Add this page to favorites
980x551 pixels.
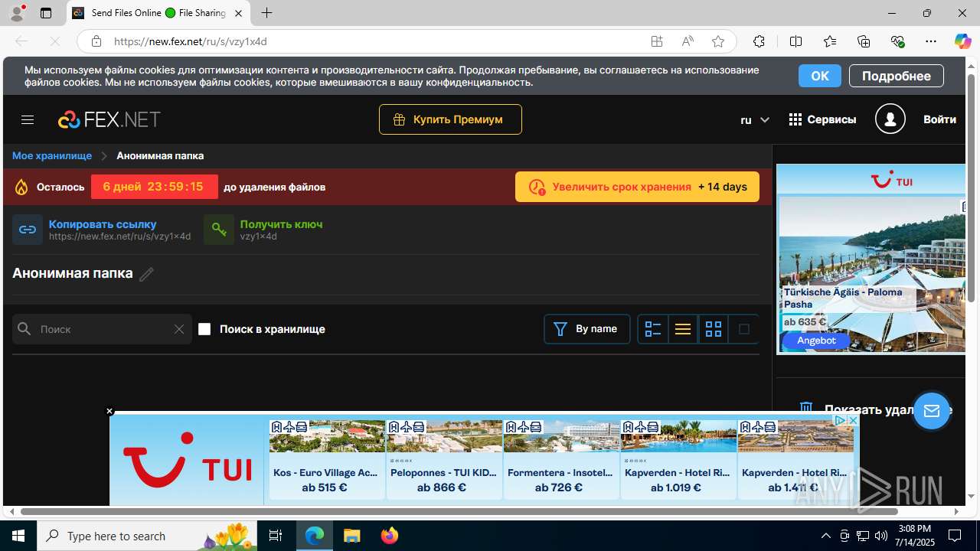point(717,41)
